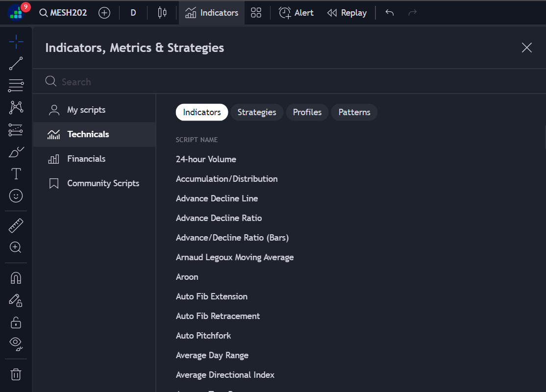Image resolution: width=546 pixels, height=392 pixels.
Task: Start bar Replay mode
Action: click(x=347, y=13)
